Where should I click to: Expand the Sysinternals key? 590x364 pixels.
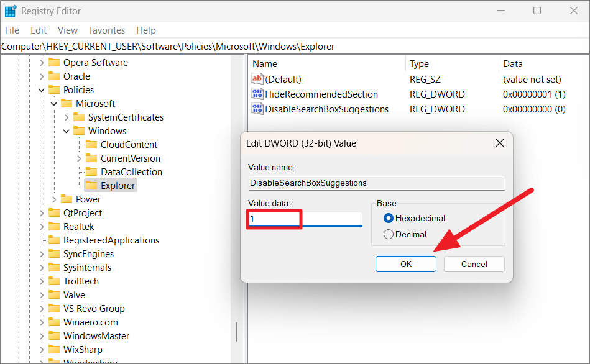pyautogui.click(x=42, y=268)
